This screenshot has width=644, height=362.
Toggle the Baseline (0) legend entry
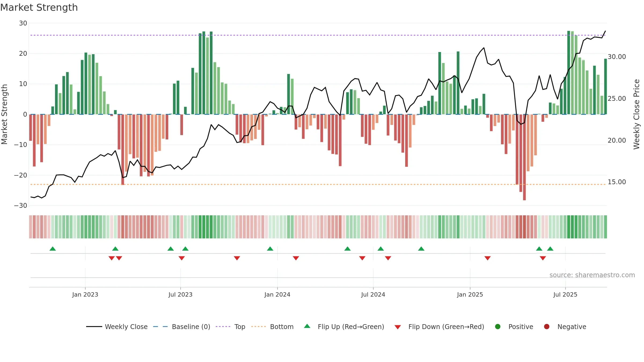182,327
